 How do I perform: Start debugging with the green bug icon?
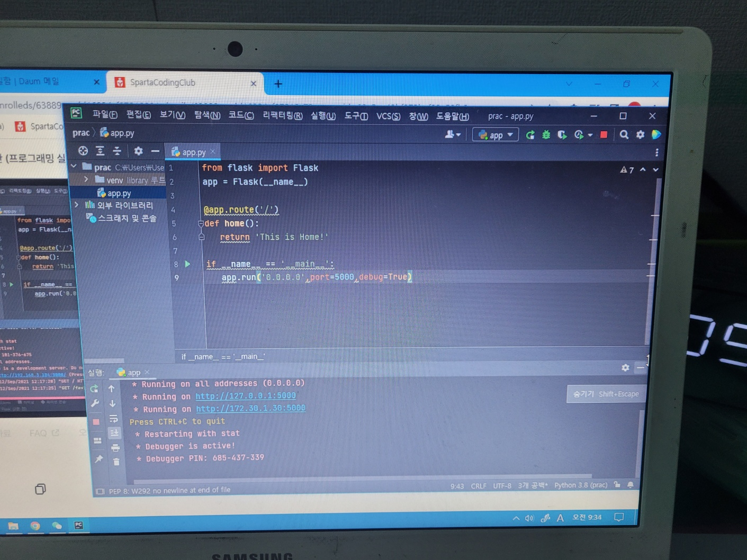tap(546, 135)
